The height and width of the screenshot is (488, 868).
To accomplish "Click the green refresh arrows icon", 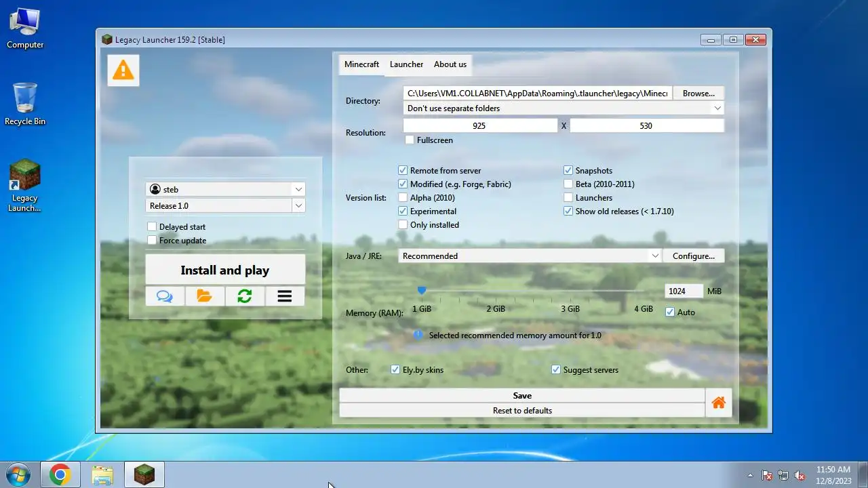I will 245,296.
